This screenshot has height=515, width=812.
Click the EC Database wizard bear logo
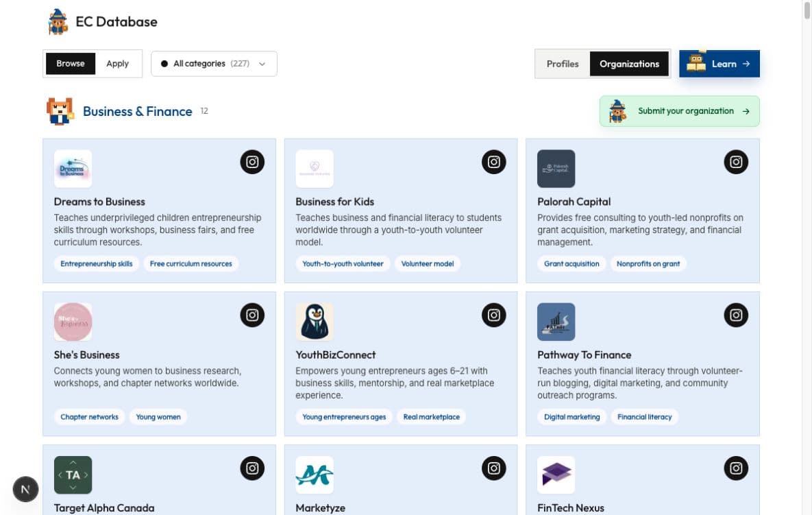[x=58, y=22]
